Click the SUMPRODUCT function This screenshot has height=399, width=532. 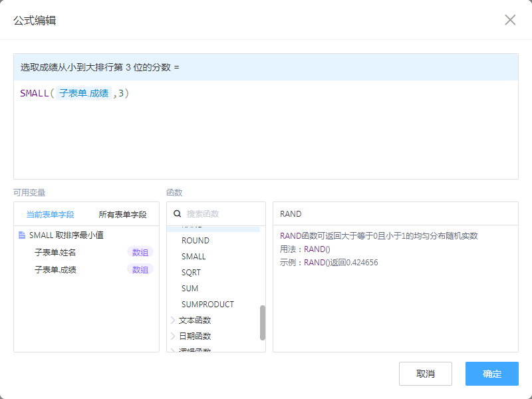point(207,305)
